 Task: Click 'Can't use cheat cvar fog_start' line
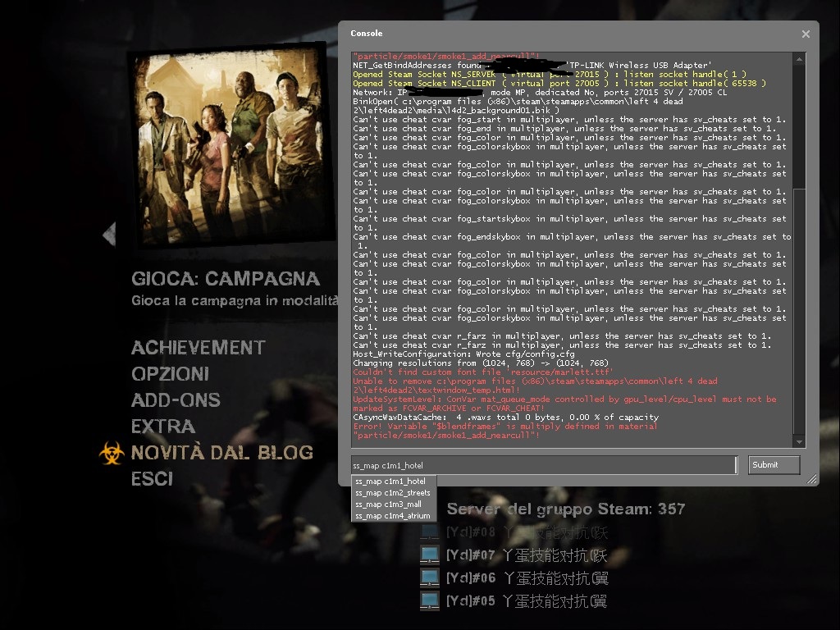pos(569,120)
